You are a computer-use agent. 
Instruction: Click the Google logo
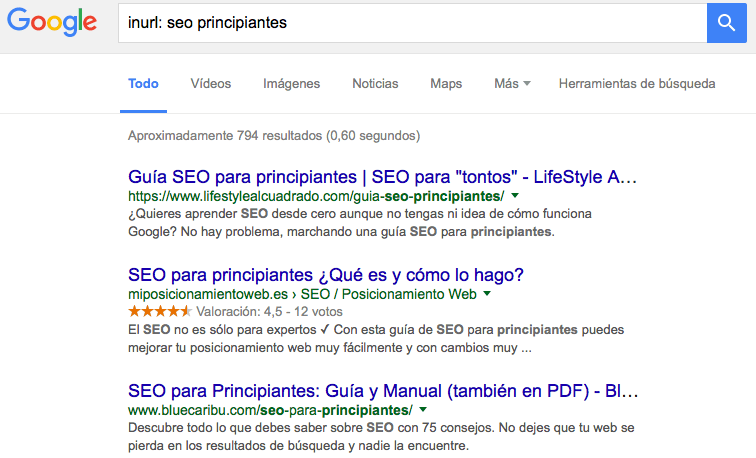click(x=52, y=22)
